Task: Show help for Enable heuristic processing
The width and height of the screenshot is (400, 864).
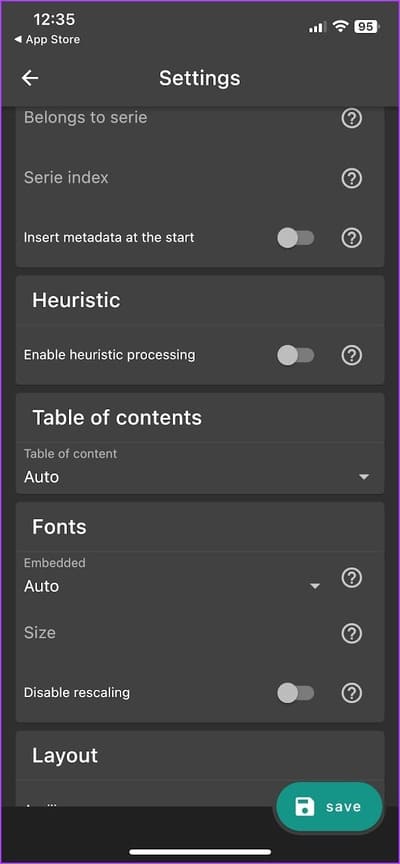Action: coord(352,355)
